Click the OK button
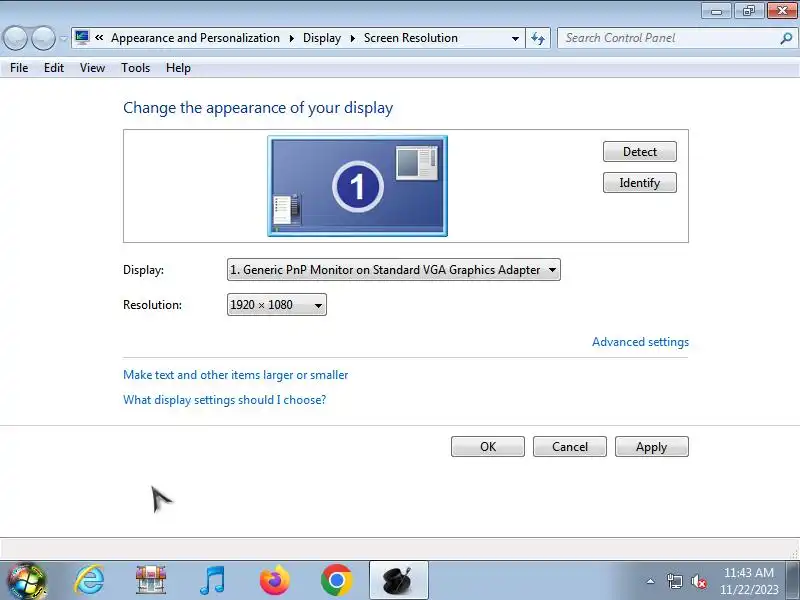800x600 pixels. point(488,446)
